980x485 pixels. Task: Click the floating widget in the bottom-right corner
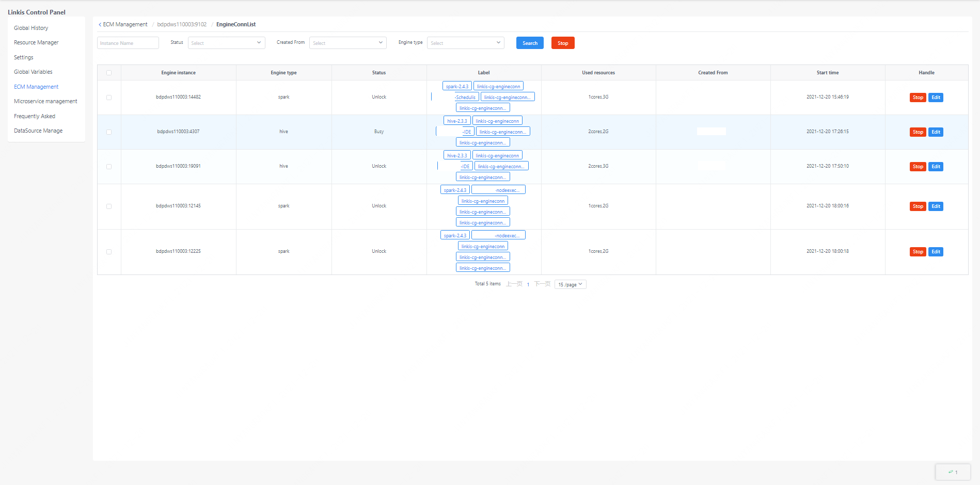pyautogui.click(x=953, y=472)
